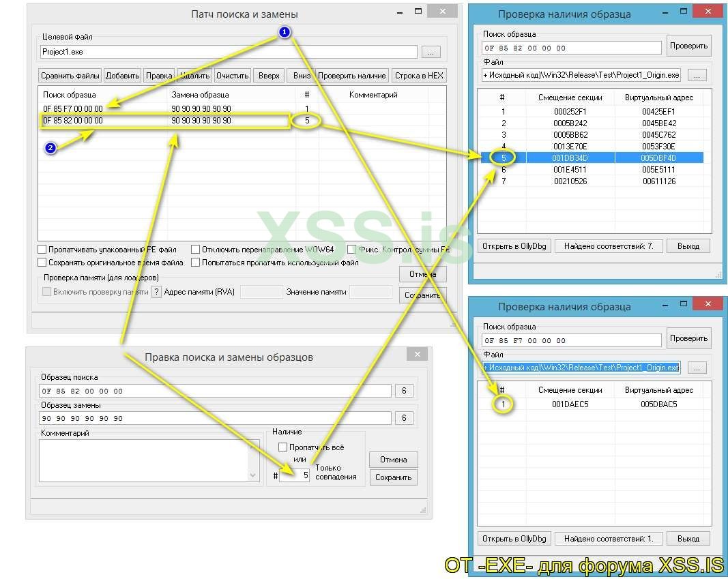Click pattern field containing 0F 85 82 in top check window
The width and height of the screenshot is (728, 579).
click(x=572, y=48)
